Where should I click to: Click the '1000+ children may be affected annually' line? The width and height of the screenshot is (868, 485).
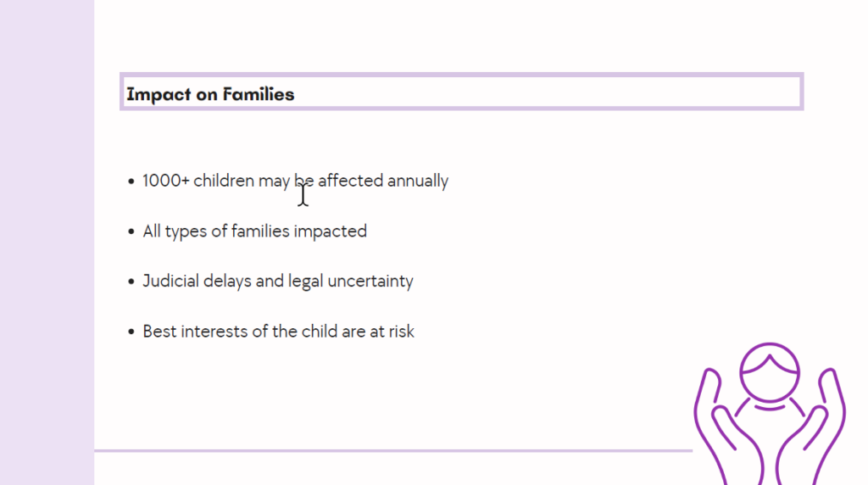295,181
